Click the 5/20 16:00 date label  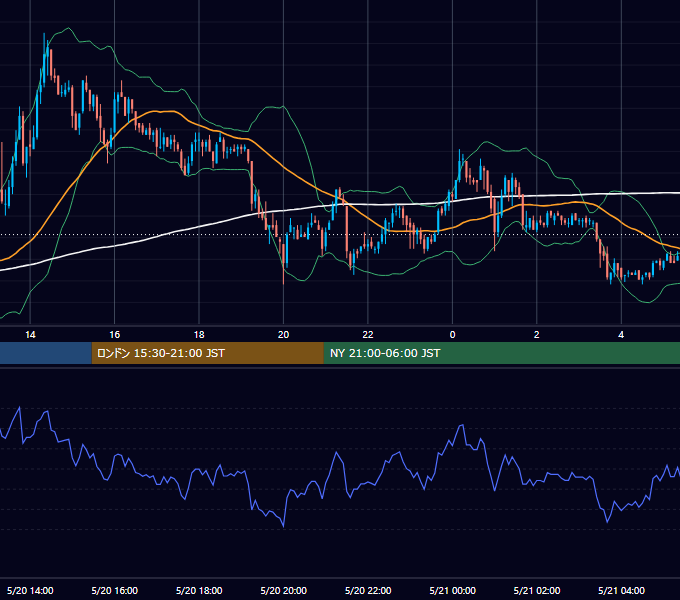click(x=114, y=590)
